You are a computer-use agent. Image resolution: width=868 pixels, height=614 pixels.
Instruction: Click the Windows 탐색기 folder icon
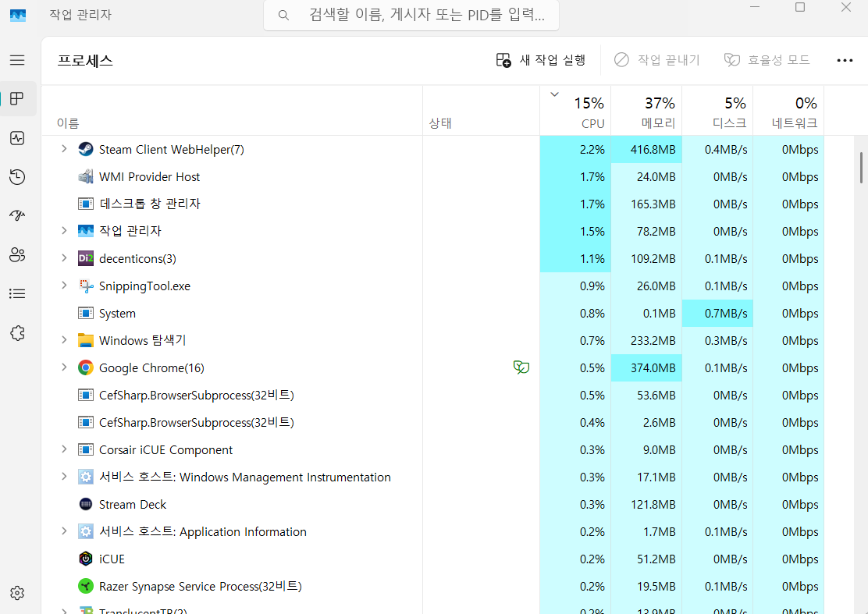(x=85, y=340)
